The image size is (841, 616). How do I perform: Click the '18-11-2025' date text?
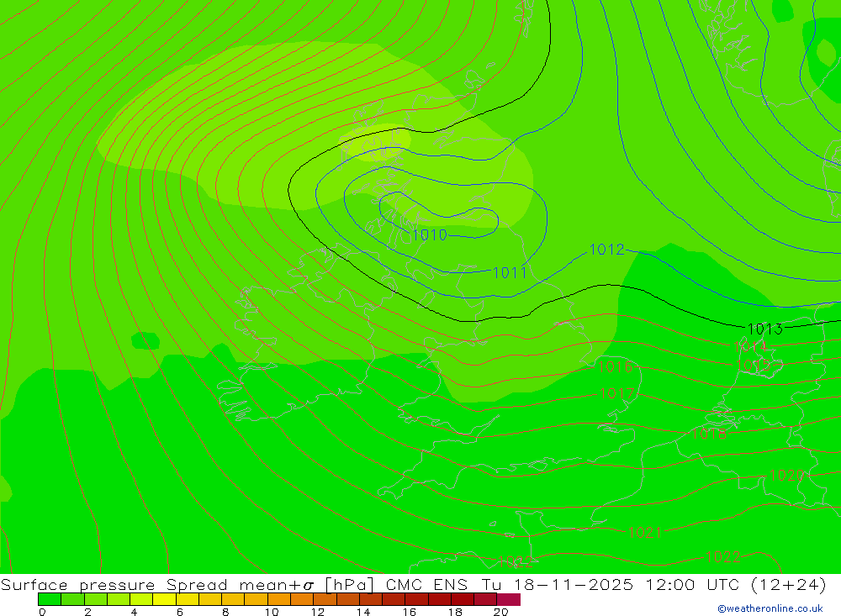click(574, 584)
